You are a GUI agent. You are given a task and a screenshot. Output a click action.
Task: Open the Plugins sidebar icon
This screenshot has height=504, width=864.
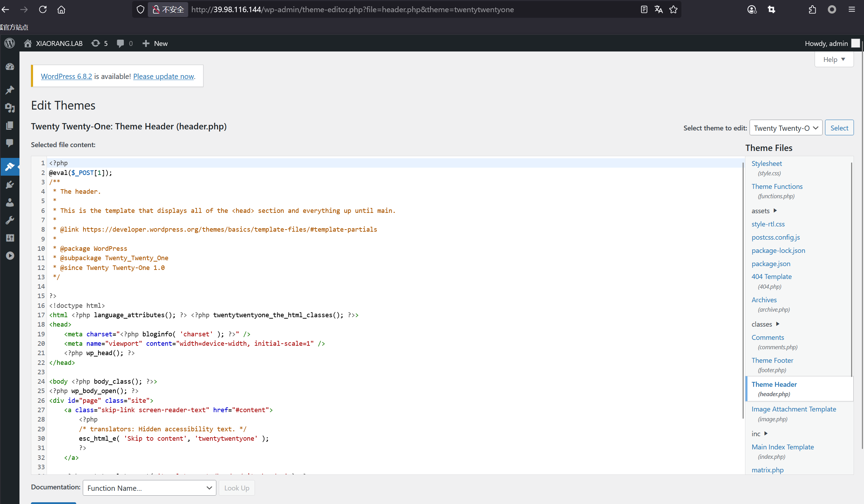(x=10, y=185)
